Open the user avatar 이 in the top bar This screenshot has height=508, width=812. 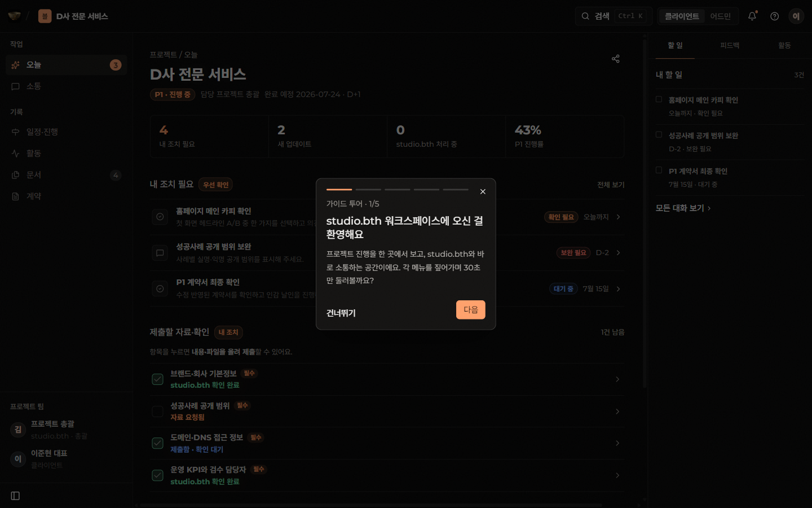[796, 16]
